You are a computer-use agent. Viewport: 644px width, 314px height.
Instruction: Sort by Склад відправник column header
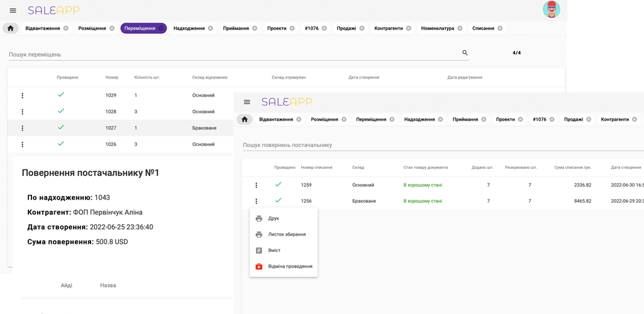coord(209,77)
